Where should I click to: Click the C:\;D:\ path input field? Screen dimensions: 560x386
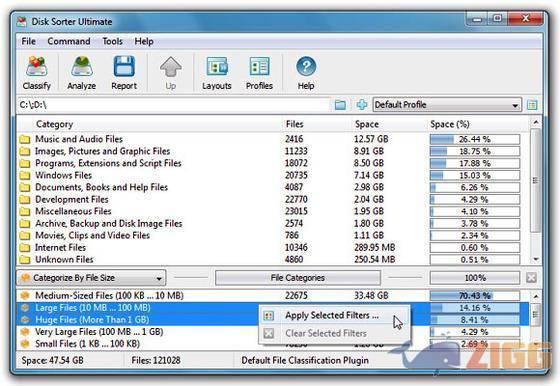point(173,105)
